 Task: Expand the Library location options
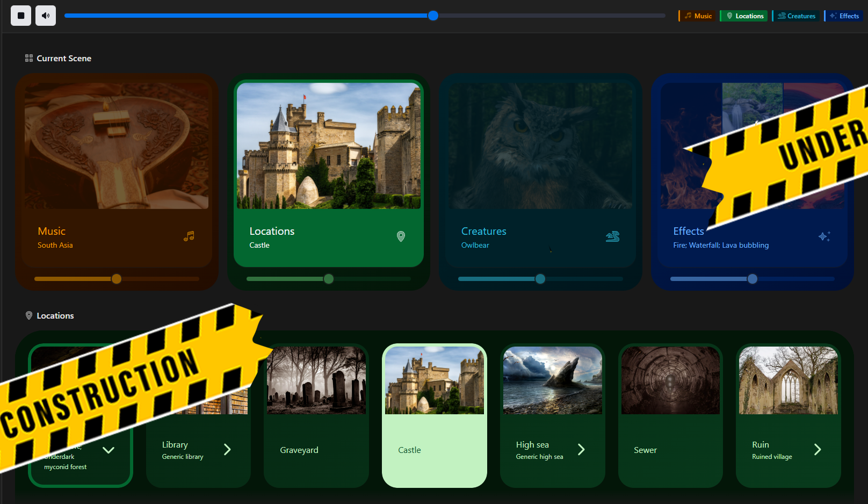click(227, 450)
